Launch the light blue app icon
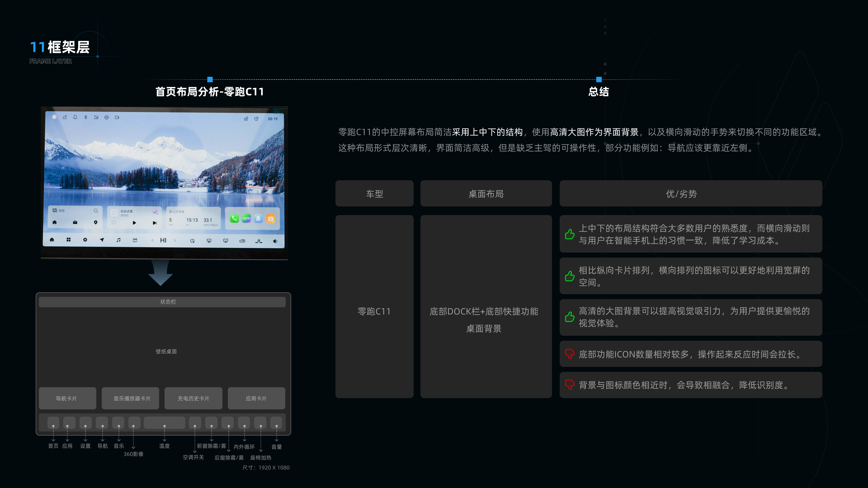Viewport: 868px width, 488px height. 258,218
